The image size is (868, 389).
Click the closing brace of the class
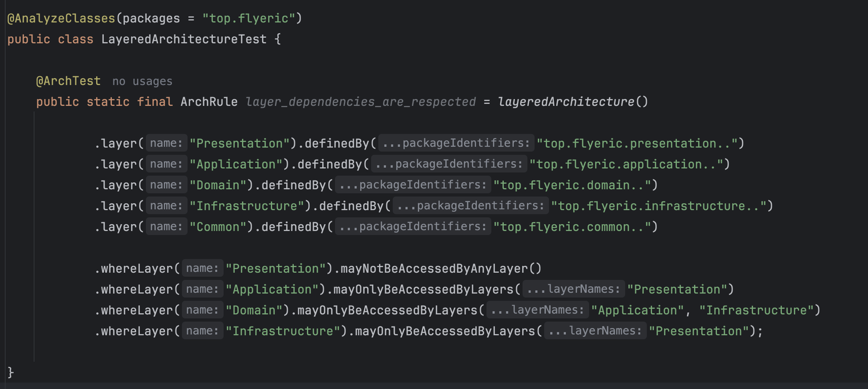point(11,373)
